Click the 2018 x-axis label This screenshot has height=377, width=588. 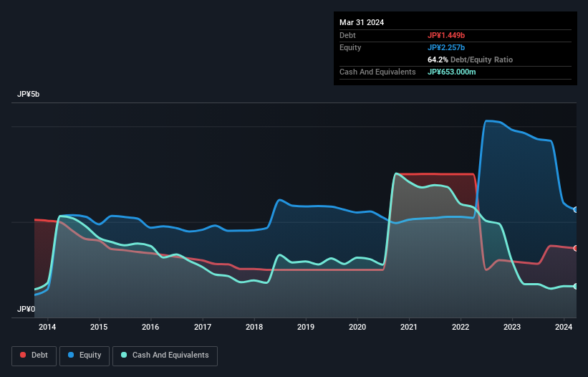pos(254,327)
